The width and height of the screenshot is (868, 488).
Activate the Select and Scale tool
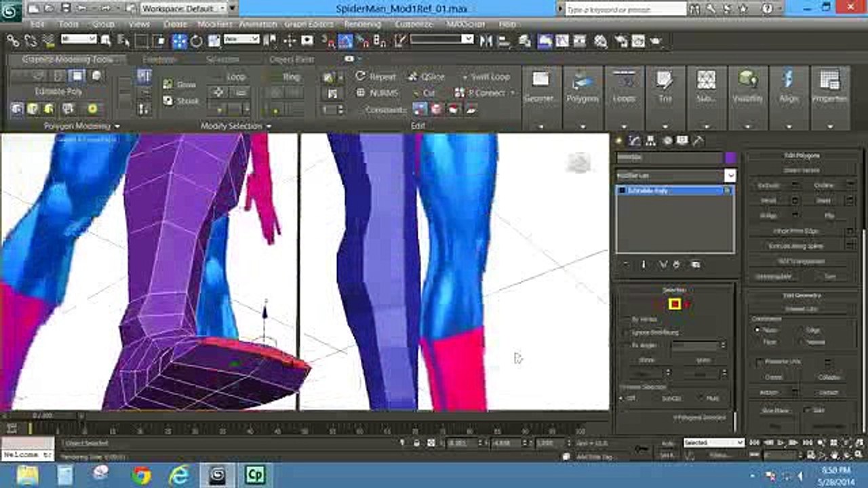pos(214,41)
